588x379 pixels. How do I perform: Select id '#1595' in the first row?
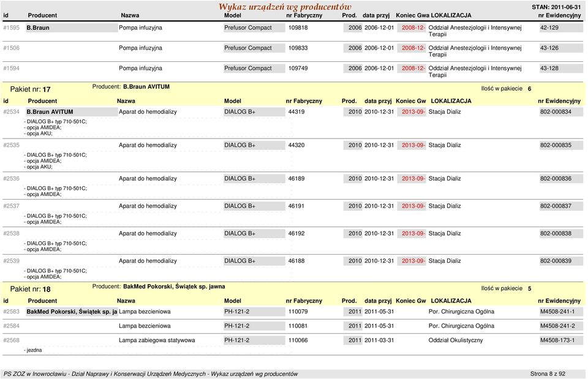pyautogui.click(x=11, y=28)
